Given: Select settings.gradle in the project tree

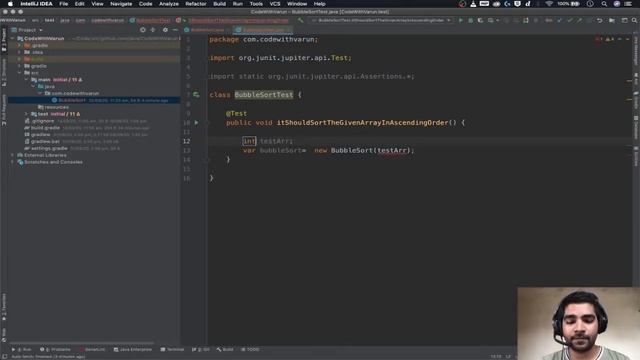Looking at the screenshot, I should (x=49, y=148).
